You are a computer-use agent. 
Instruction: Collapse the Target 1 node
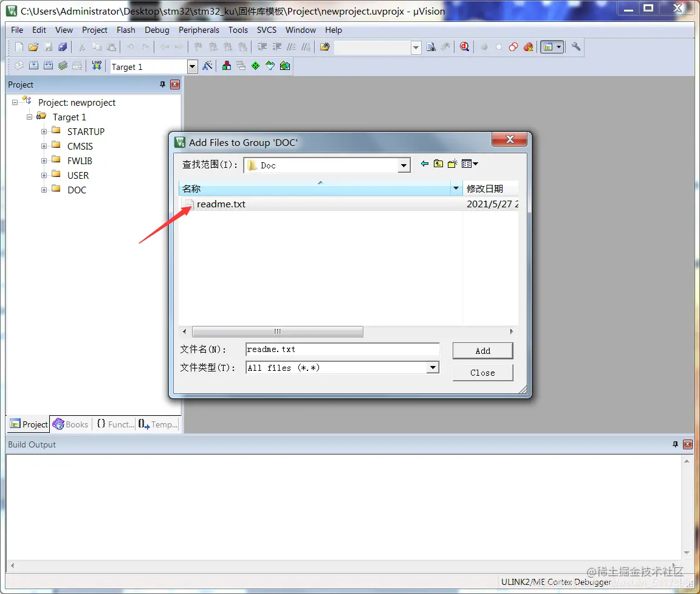click(29, 117)
